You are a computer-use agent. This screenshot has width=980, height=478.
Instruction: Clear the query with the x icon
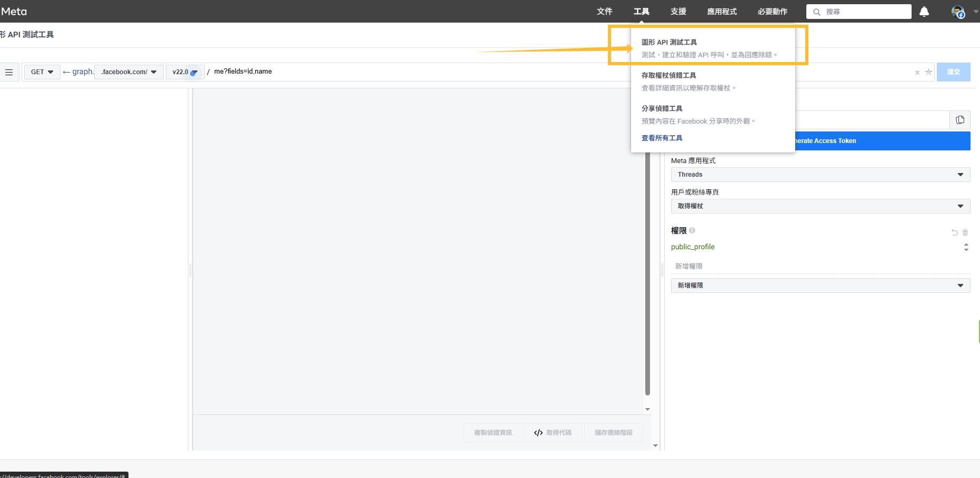(x=917, y=73)
